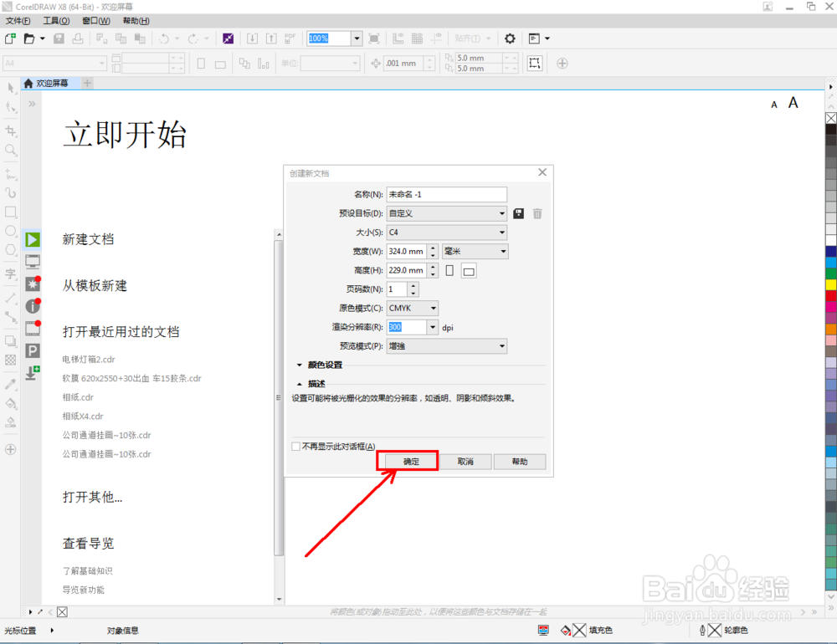
Task: Open the rendering resolution dropdown arrow
Action: click(x=433, y=327)
